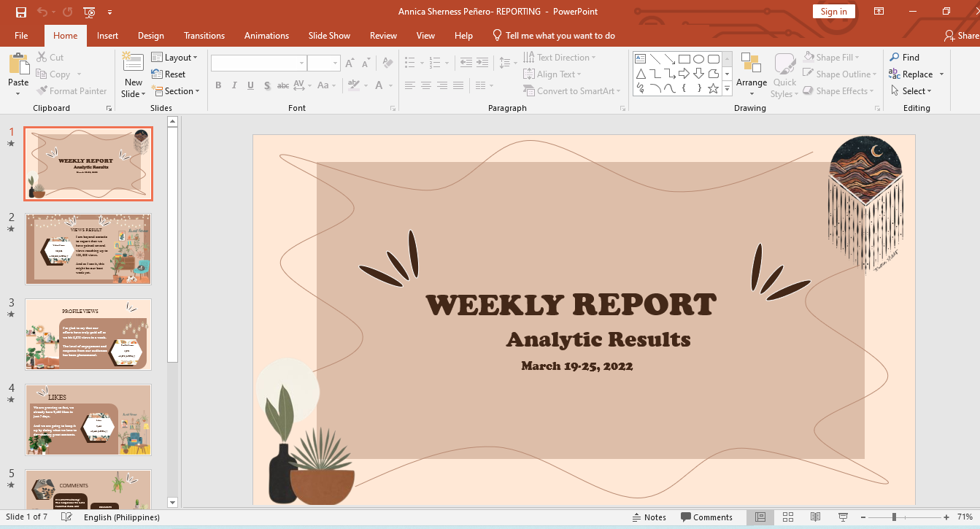The width and height of the screenshot is (980, 529).
Task: Pick the oval shape in shapes gallery
Action: coord(698,59)
